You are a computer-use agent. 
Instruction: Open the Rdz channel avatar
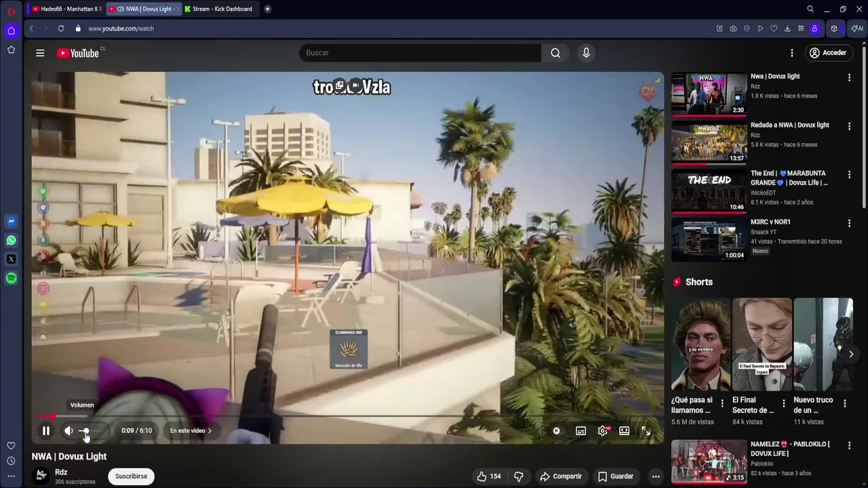click(41, 476)
